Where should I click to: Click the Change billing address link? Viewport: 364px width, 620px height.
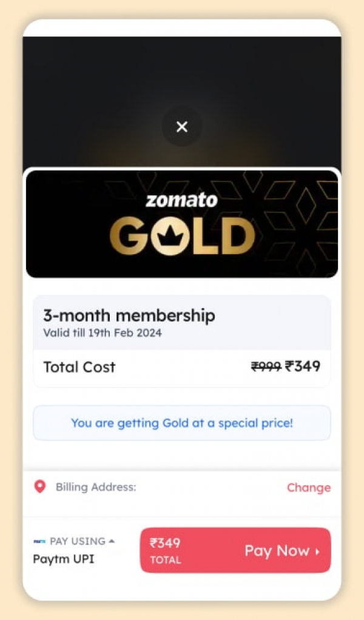point(309,488)
